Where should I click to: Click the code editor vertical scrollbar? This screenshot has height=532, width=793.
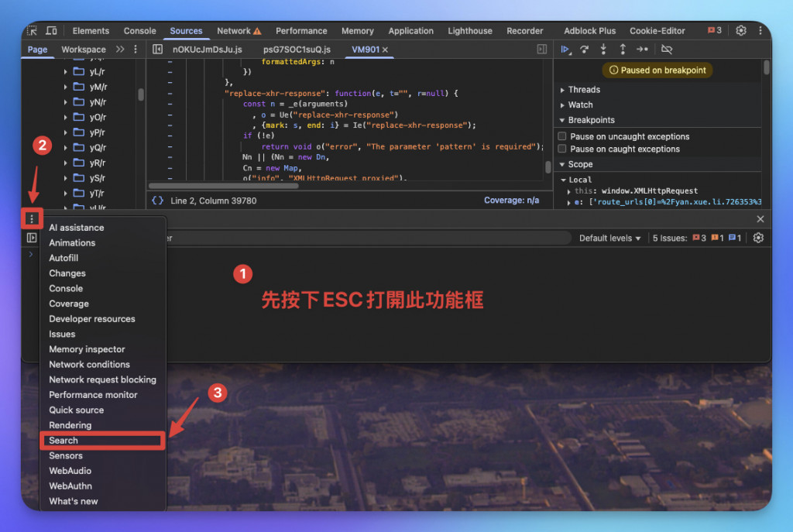(548, 167)
